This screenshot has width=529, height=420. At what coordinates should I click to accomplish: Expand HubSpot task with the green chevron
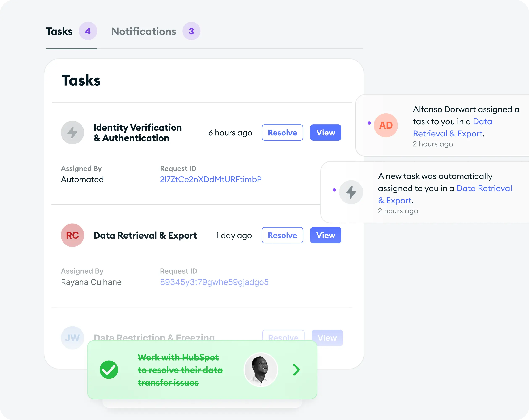[x=296, y=370]
